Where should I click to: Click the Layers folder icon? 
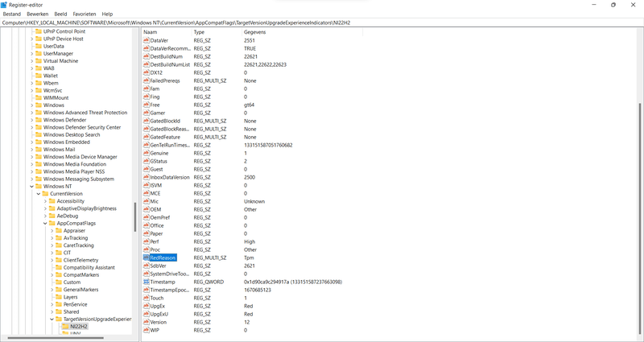[x=59, y=297]
